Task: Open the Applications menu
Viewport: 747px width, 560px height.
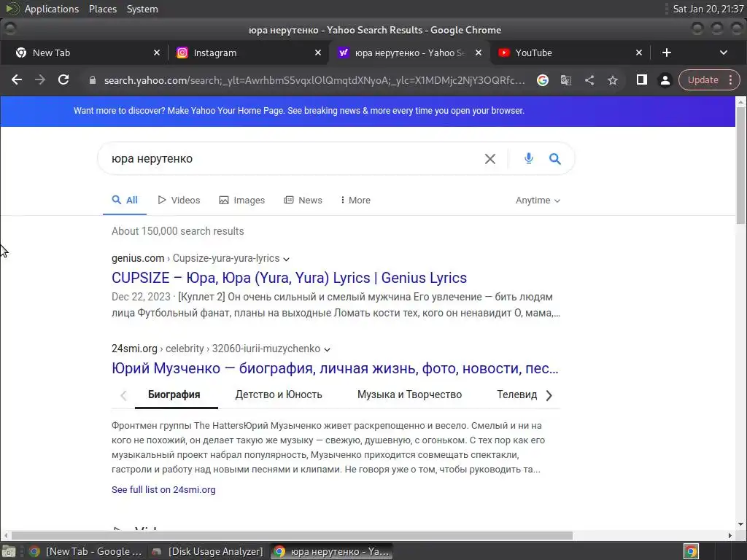Action: 52,9
